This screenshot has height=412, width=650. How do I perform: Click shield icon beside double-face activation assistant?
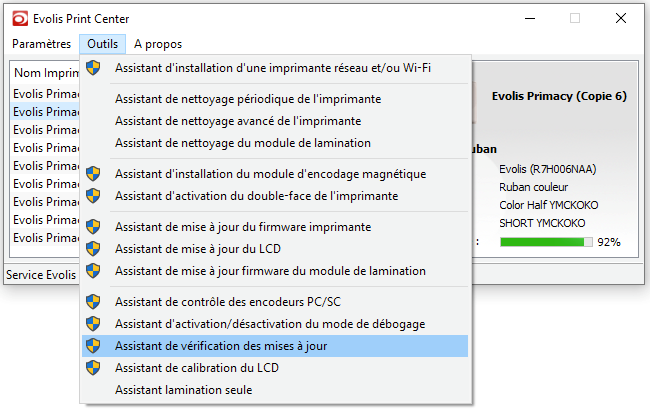click(93, 196)
